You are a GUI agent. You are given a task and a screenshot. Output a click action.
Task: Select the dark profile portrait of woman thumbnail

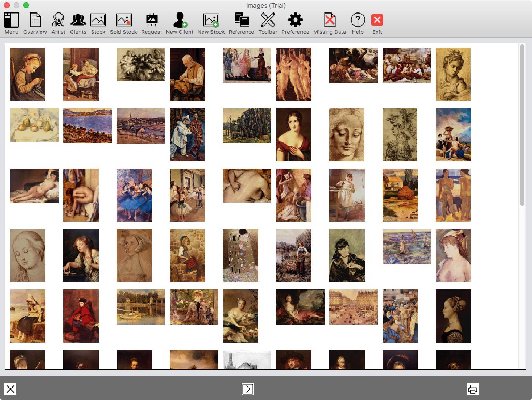point(453,316)
